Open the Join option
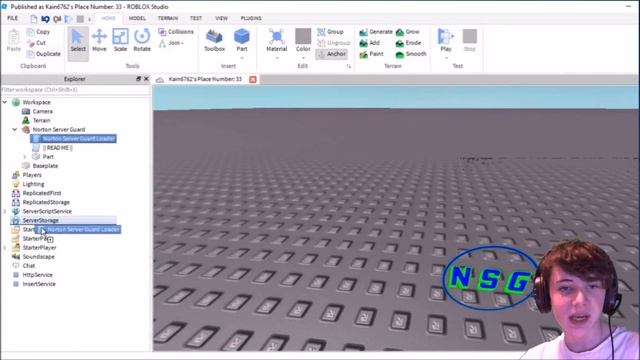This screenshot has width=640, height=360. coord(171,42)
